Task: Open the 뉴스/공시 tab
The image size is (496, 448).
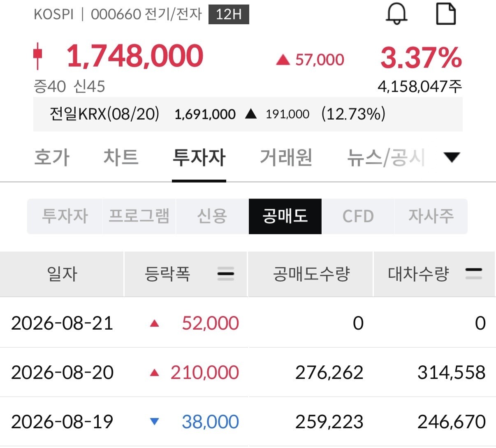Action: (386, 157)
